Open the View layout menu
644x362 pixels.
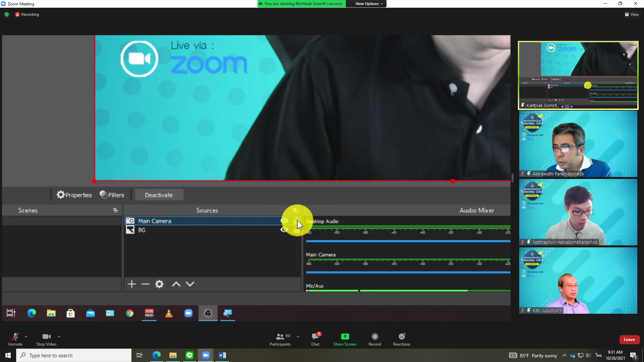[632, 14]
